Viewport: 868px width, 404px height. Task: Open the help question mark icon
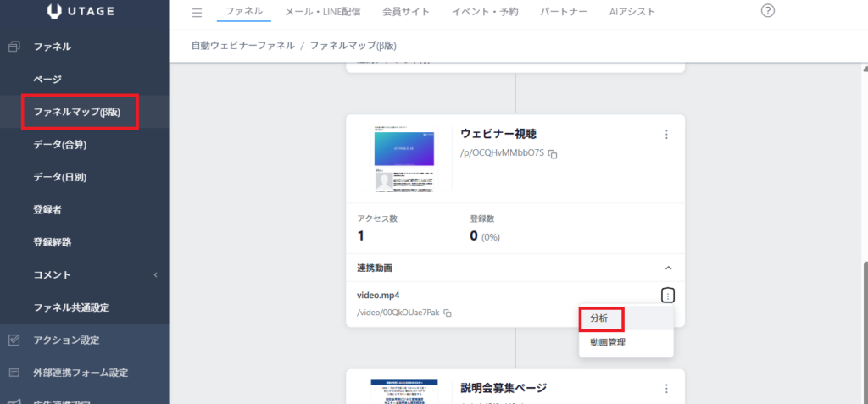(x=768, y=11)
